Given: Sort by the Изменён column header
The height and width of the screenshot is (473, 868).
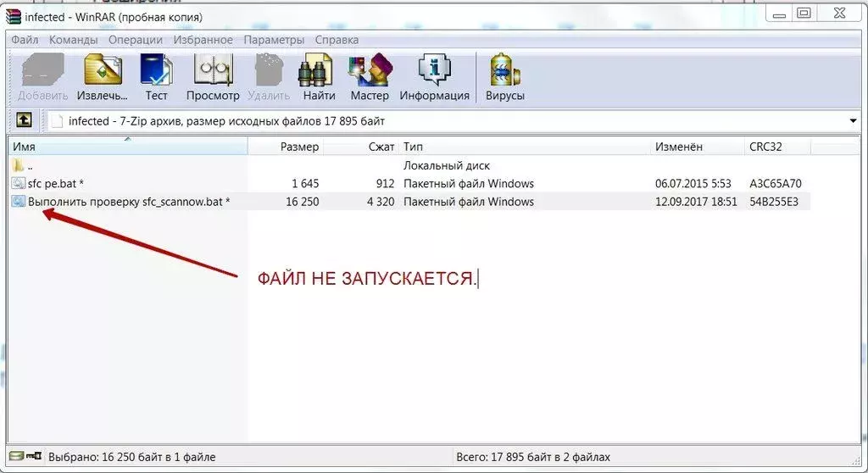Looking at the screenshot, I should (x=698, y=147).
